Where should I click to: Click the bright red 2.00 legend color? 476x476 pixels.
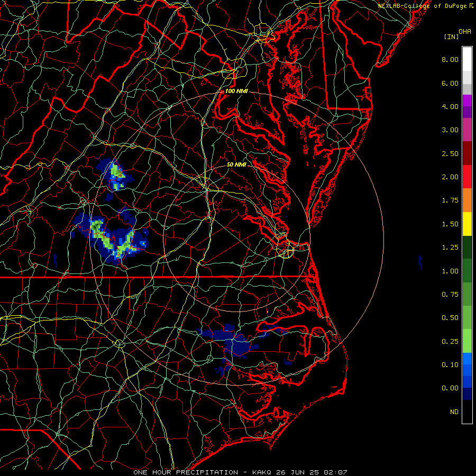[x=467, y=177]
